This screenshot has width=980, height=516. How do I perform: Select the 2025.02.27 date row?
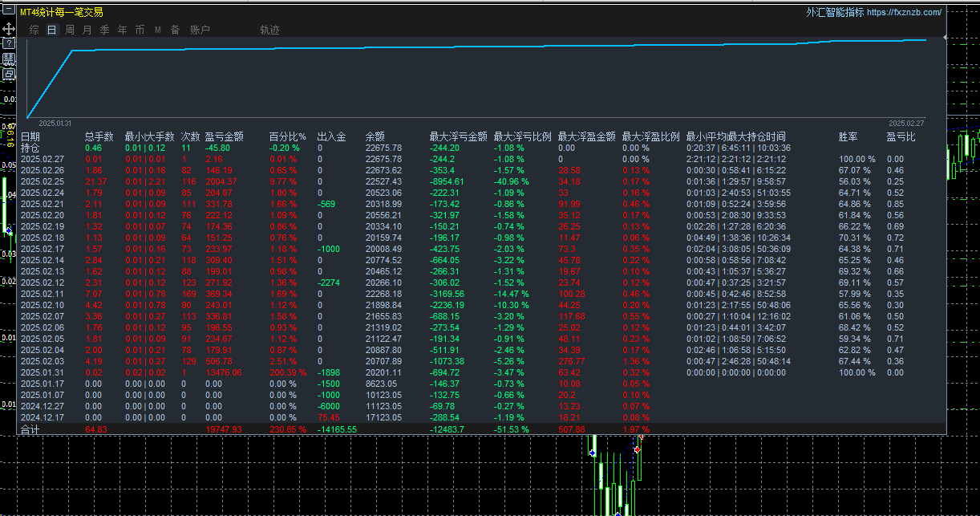(42, 160)
